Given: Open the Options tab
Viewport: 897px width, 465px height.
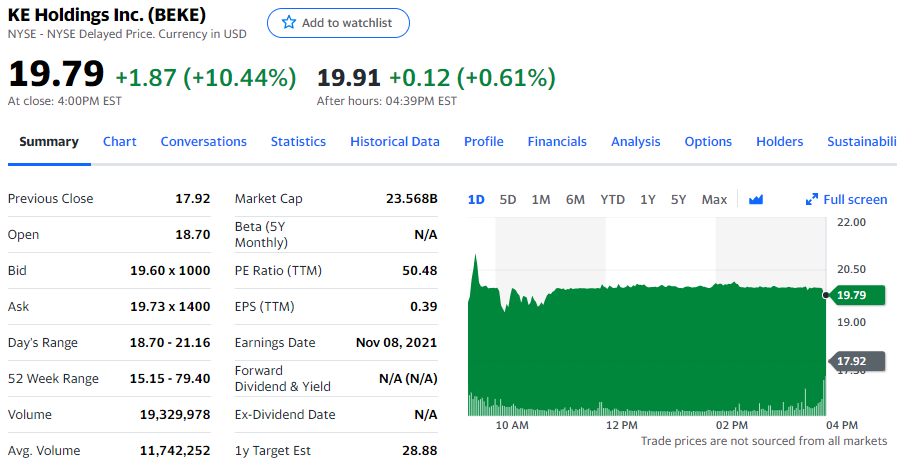Looking at the screenshot, I should (x=708, y=142).
